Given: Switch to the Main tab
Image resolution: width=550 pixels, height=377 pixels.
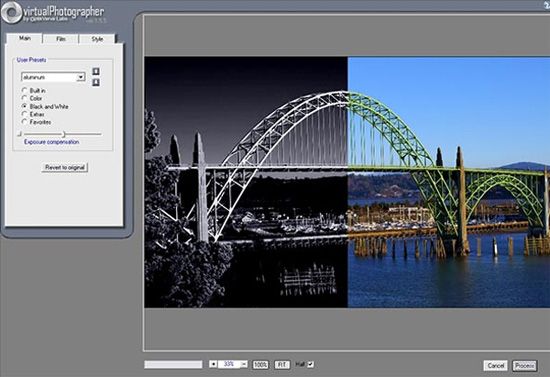Looking at the screenshot, I should 25,38.
